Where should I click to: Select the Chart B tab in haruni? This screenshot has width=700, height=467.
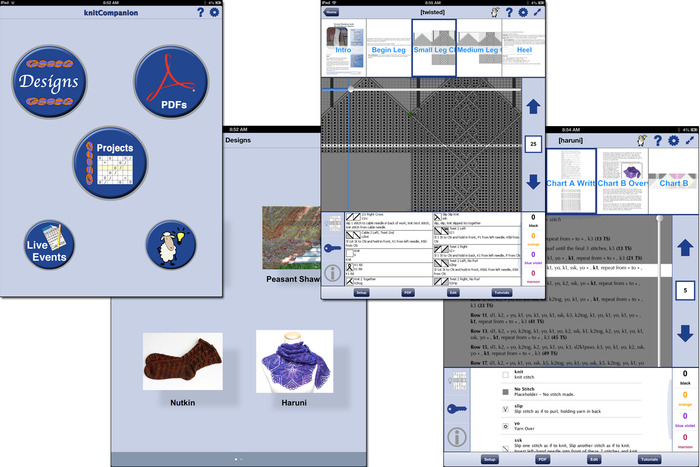674,181
